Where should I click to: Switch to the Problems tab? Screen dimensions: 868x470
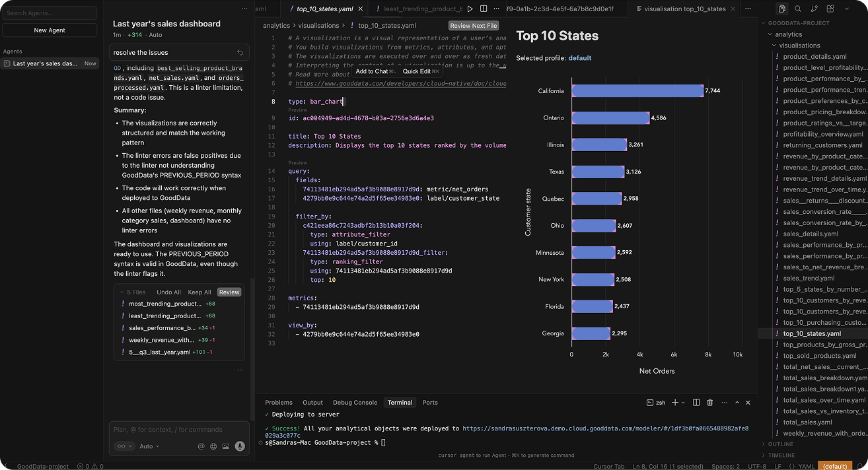[279, 402]
